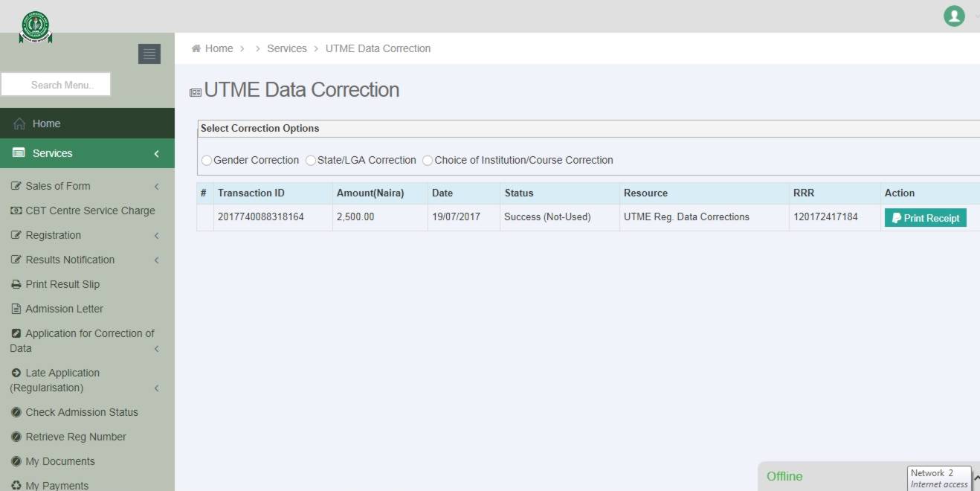Click the home icon in breadcrumb
Image resolution: width=980 pixels, height=491 pixels.
pyautogui.click(x=196, y=48)
